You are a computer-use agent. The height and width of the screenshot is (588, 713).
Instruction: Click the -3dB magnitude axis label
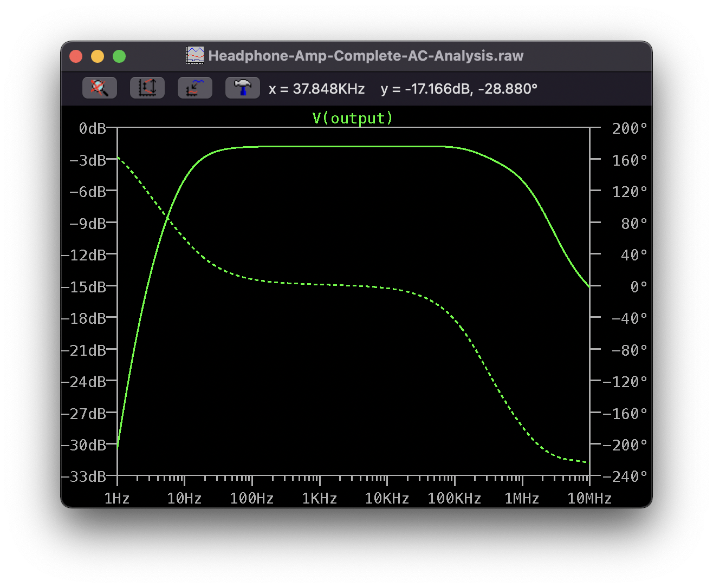(88, 160)
